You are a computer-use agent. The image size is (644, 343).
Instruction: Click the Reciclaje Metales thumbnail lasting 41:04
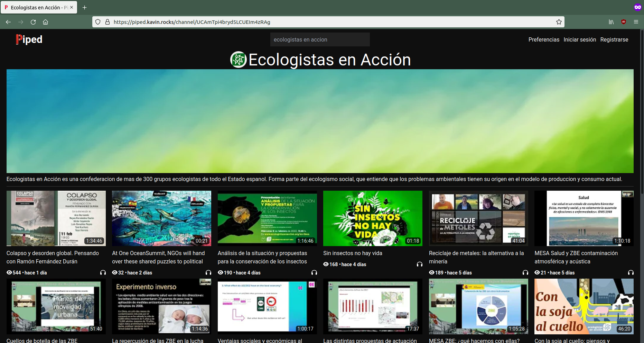click(x=478, y=218)
